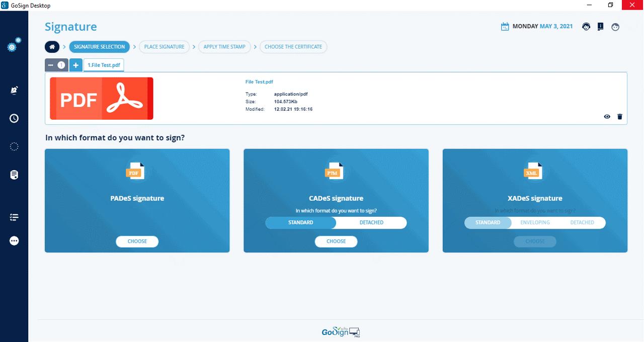
Task: Click the user profile icon
Action: [615, 26]
